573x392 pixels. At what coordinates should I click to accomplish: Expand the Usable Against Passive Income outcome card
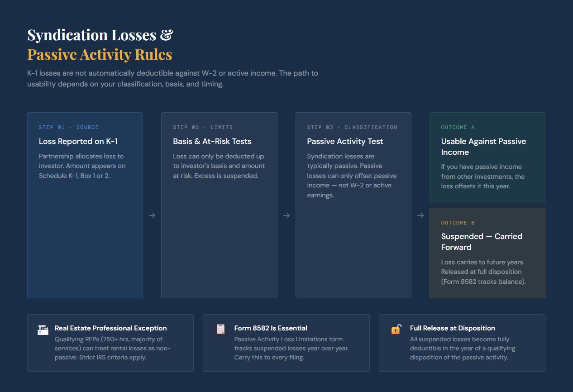pyautogui.click(x=487, y=158)
